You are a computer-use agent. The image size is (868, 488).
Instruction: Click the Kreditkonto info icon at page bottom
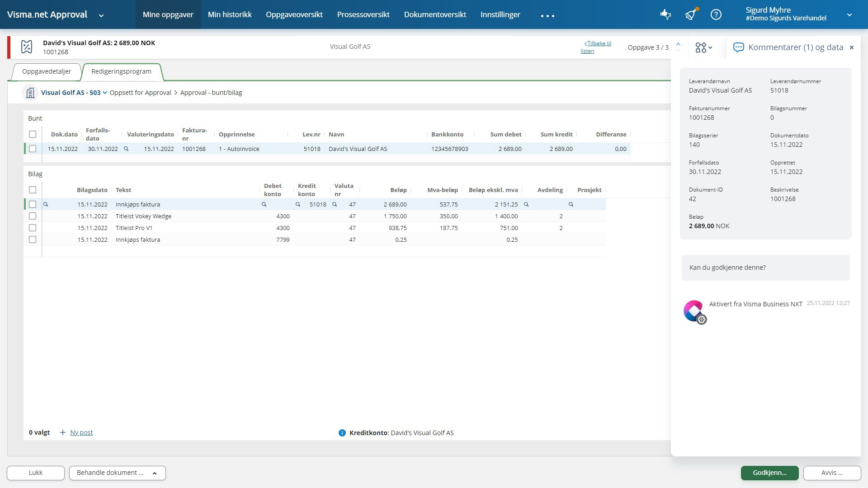point(342,432)
